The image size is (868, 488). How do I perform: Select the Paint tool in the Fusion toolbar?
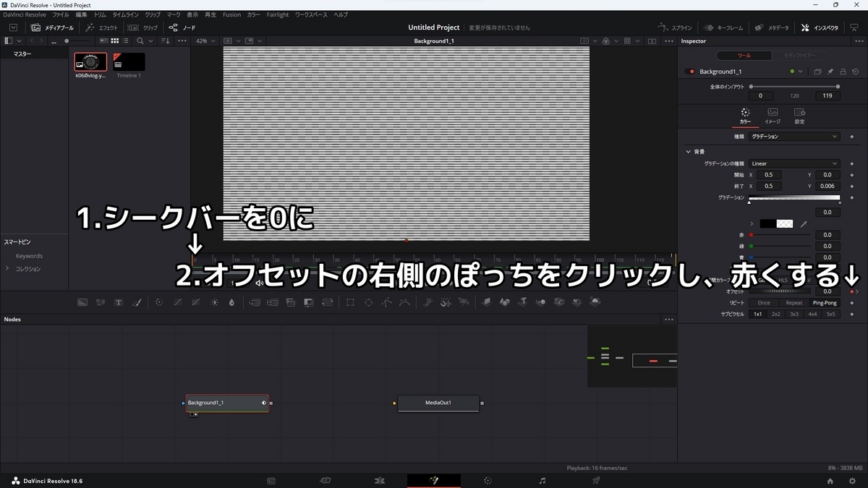(x=137, y=302)
